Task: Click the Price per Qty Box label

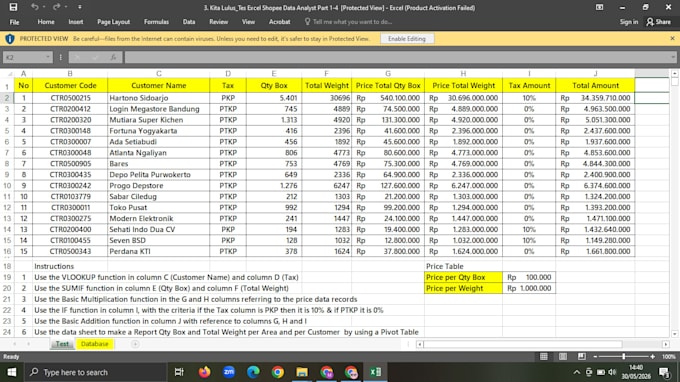Action: (x=463, y=277)
